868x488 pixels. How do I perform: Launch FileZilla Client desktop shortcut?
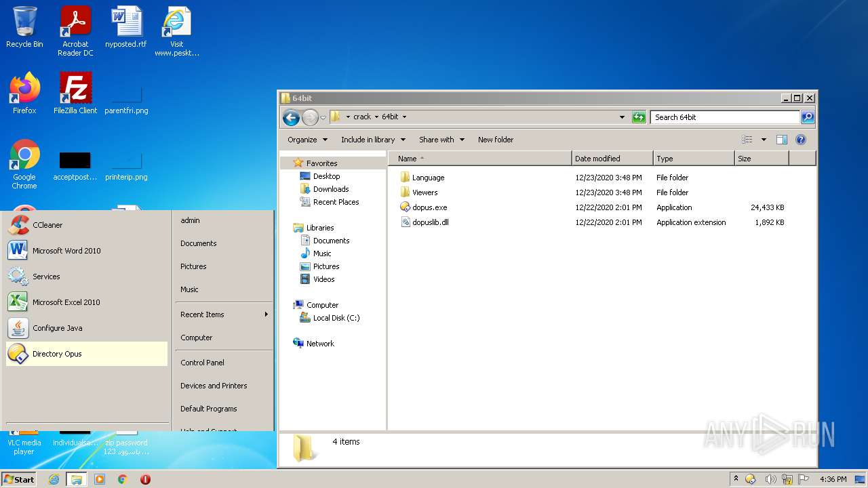point(75,94)
